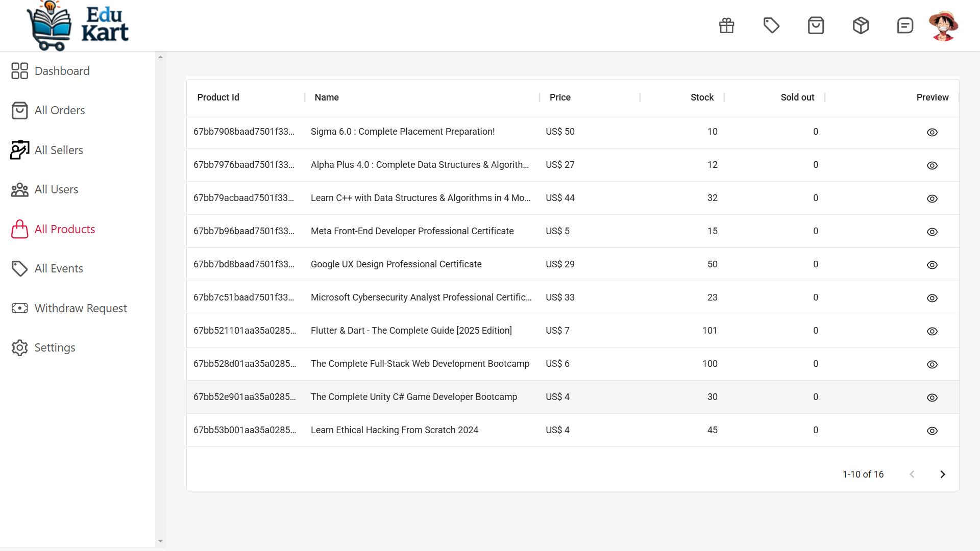Preview Alpha Plus 4.0 product
The height and width of the screenshot is (551, 980).
932,165
